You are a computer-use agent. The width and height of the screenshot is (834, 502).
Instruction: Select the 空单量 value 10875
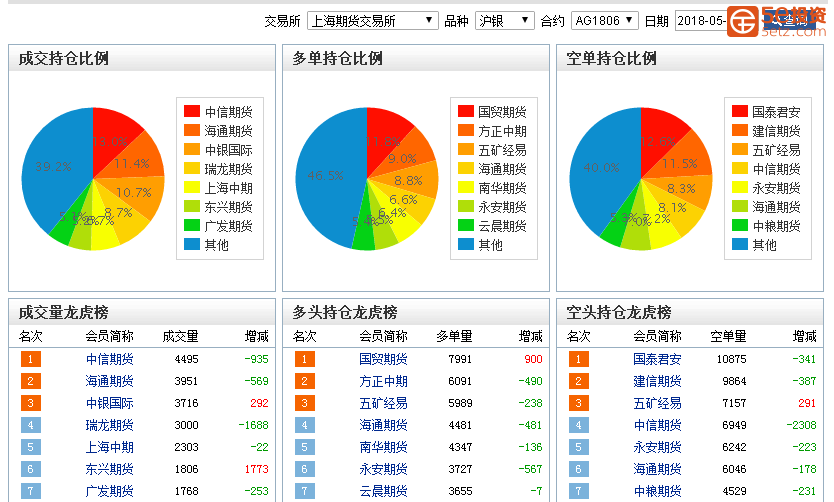[x=731, y=359]
